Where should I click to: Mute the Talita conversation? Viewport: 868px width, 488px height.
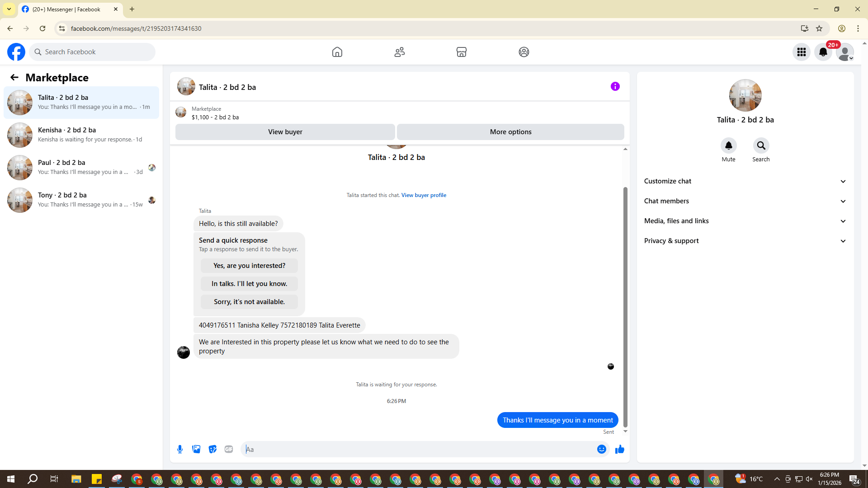click(728, 146)
